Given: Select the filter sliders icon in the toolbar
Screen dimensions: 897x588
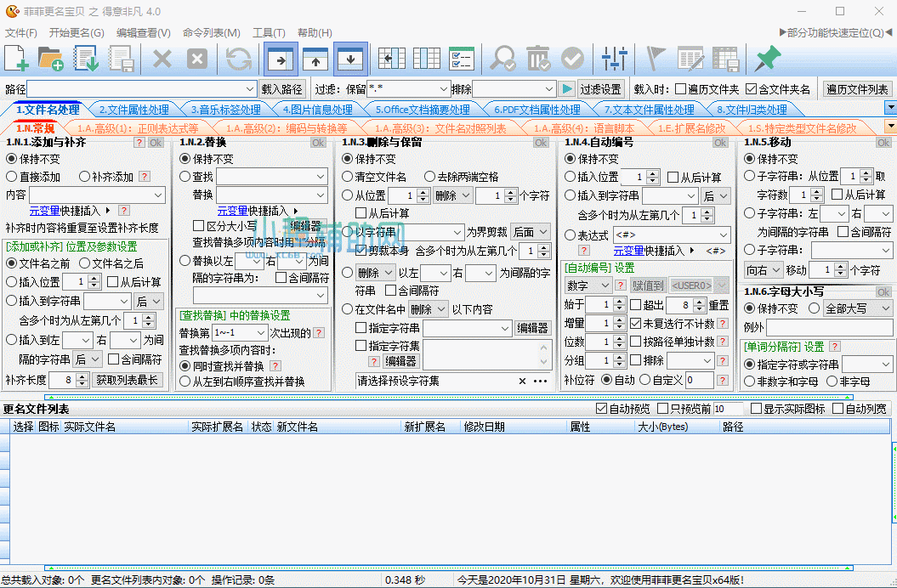Looking at the screenshot, I should 613,59.
